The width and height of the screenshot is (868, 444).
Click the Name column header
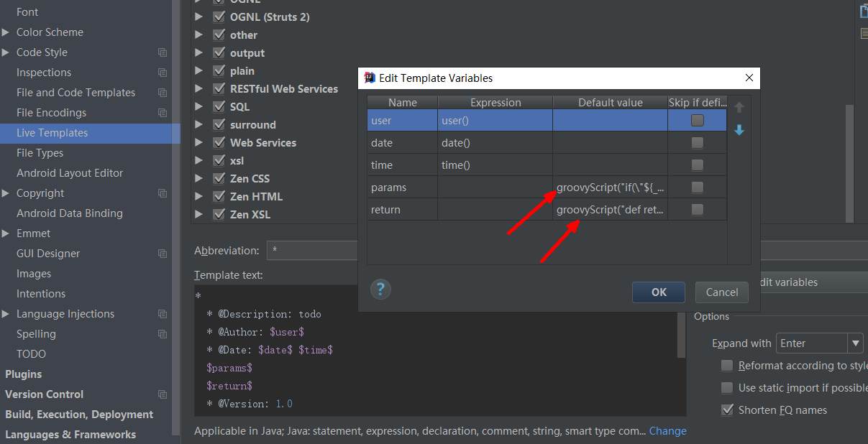click(403, 103)
